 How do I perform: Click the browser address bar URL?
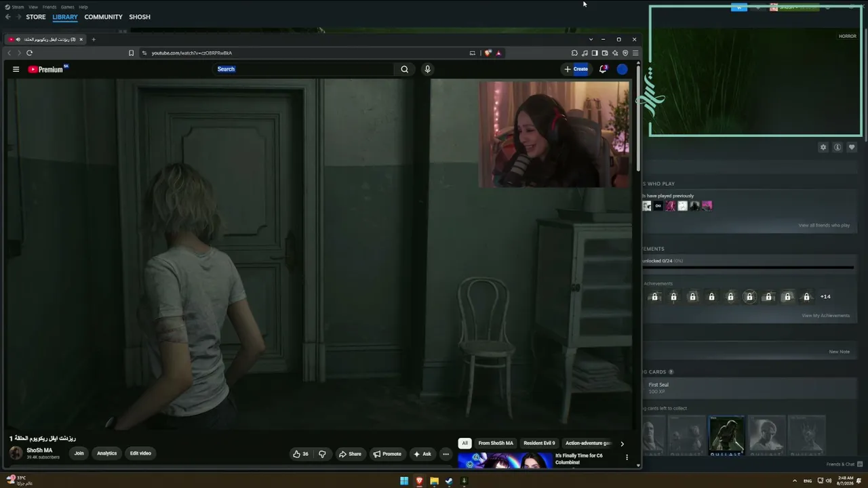coord(191,53)
